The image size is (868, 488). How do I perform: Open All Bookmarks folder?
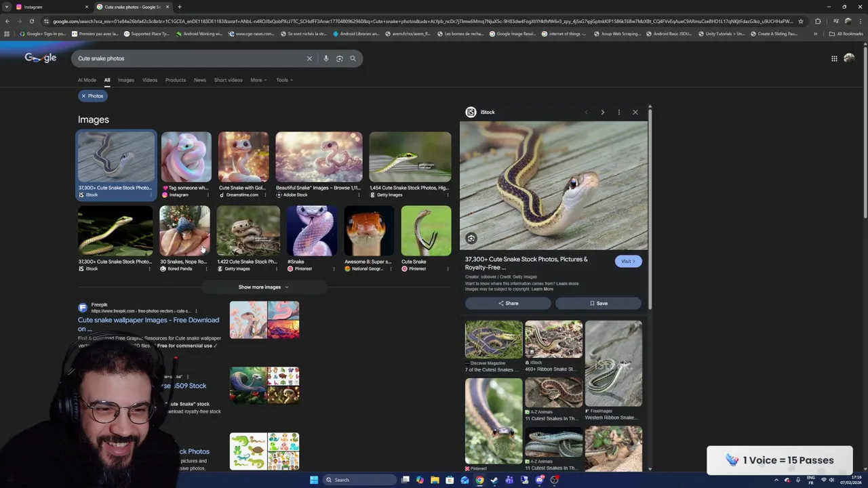(x=846, y=33)
